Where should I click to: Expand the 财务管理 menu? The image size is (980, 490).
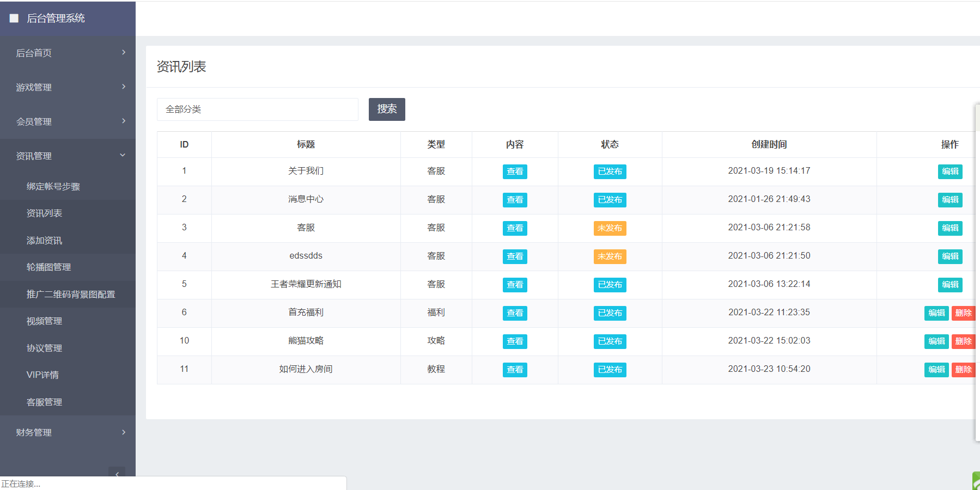(68, 432)
